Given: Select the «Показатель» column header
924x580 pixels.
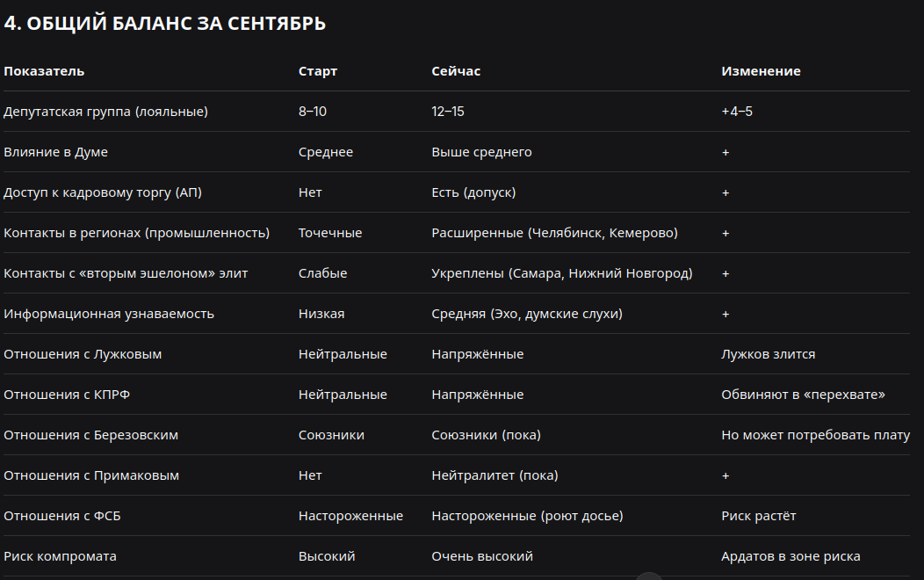Looking at the screenshot, I should click(44, 71).
